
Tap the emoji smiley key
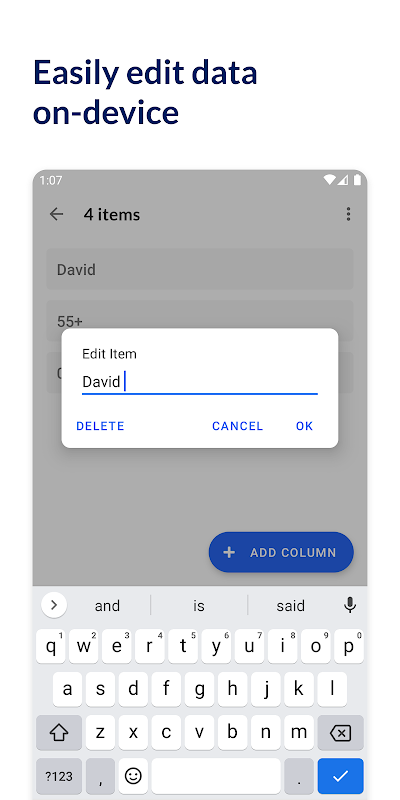point(133,776)
